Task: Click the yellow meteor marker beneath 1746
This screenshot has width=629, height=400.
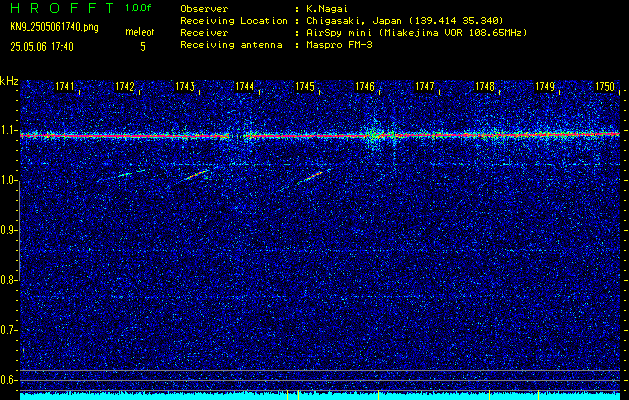Action: 378,395
